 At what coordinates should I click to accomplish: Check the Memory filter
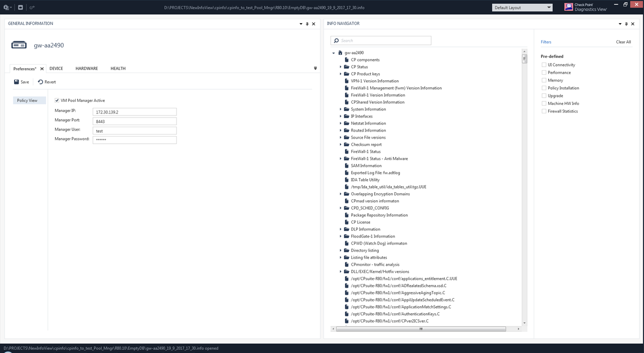[x=544, y=80]
